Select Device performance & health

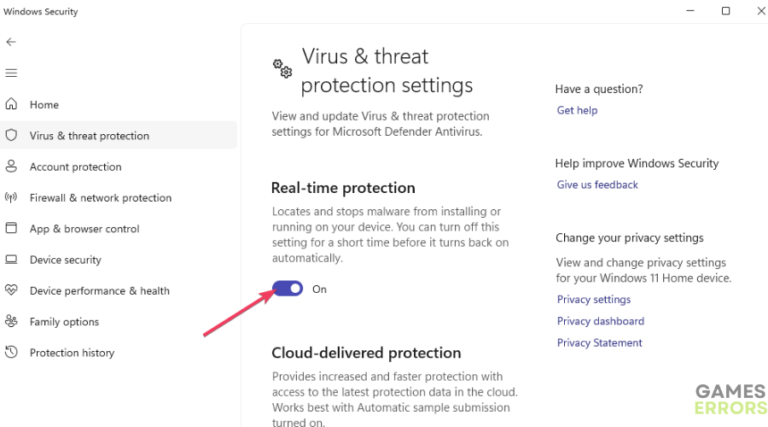[x=99, y=291]
